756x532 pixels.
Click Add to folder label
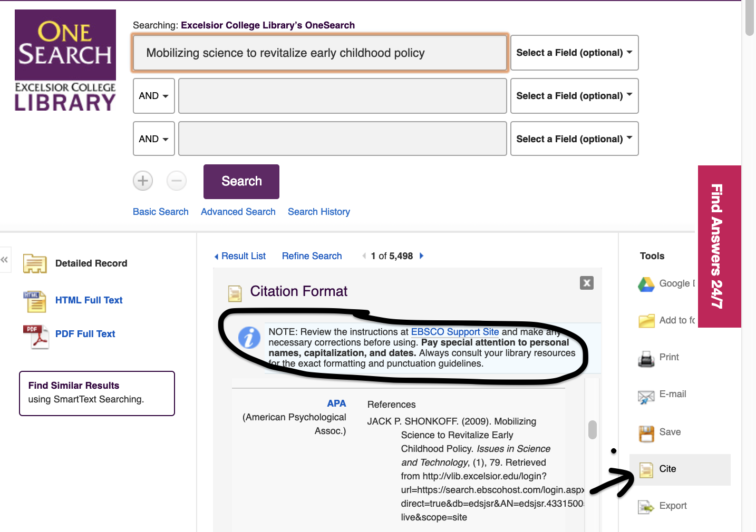coord(677,320)
